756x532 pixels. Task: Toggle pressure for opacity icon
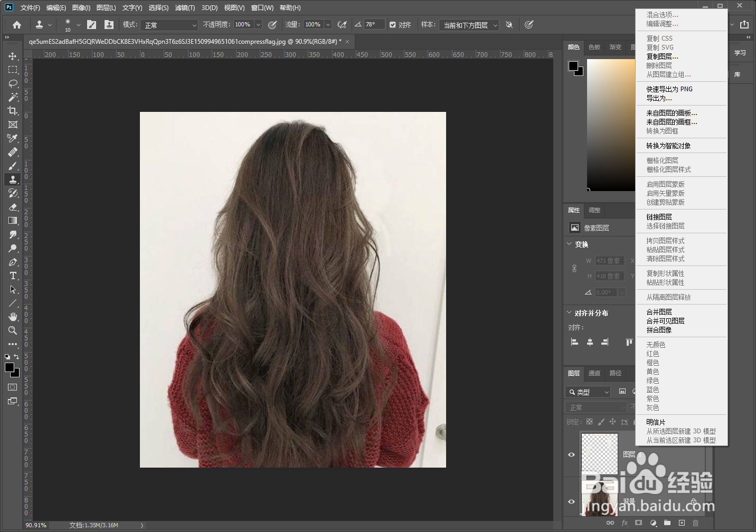272,25
